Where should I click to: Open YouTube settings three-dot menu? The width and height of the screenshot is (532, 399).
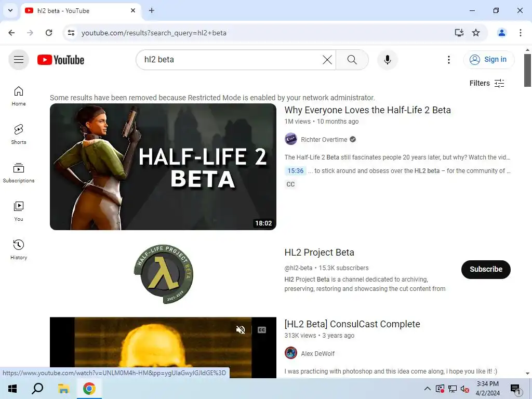pos(448,60)
